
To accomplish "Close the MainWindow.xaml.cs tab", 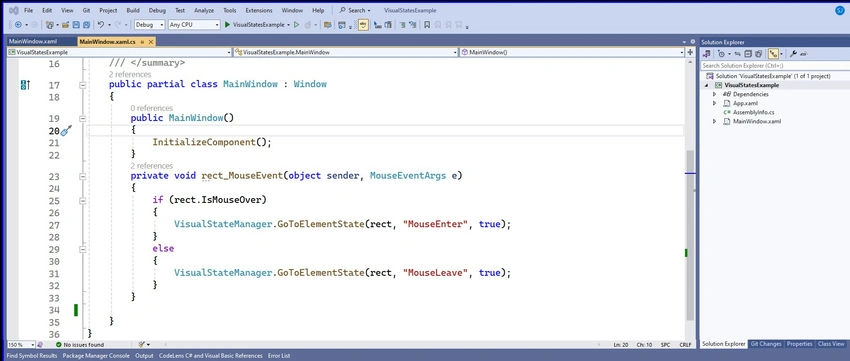I will point(151,42).
